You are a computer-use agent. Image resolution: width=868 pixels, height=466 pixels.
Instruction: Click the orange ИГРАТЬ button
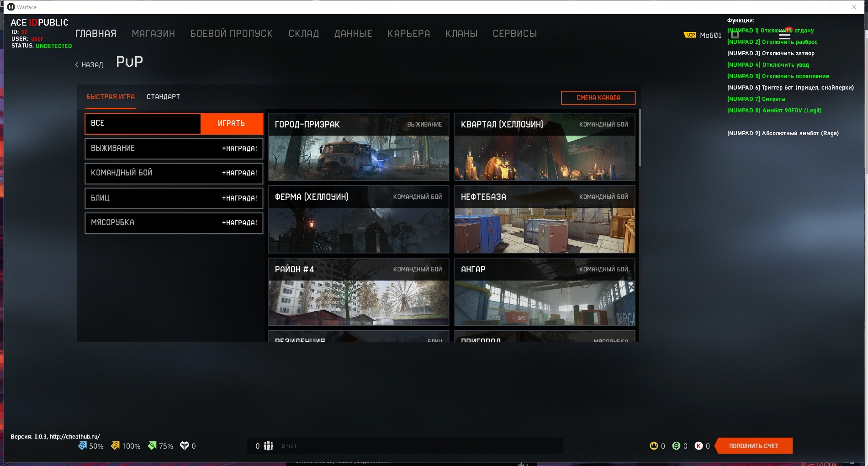point(232,123)
